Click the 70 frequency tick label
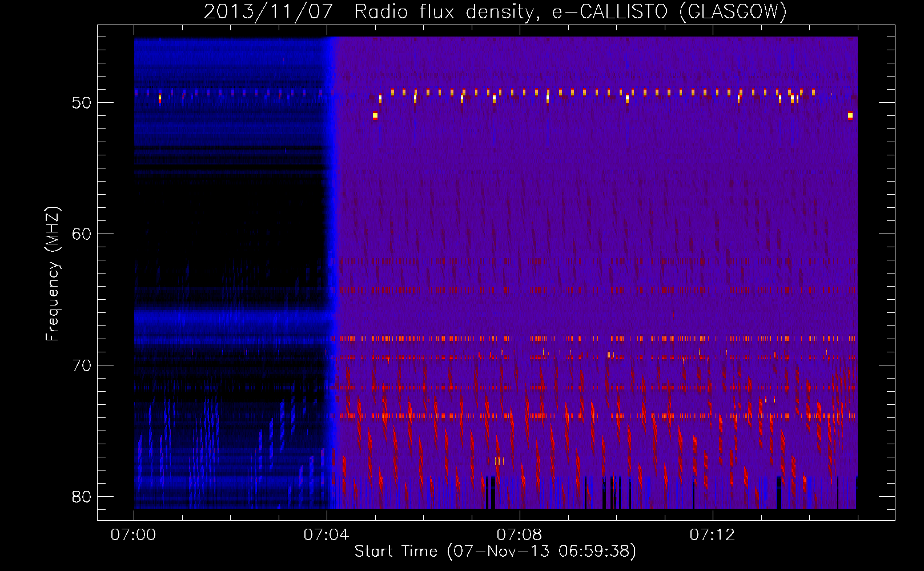Viewport: 924px width, 571px height. [x=82, y=365]
